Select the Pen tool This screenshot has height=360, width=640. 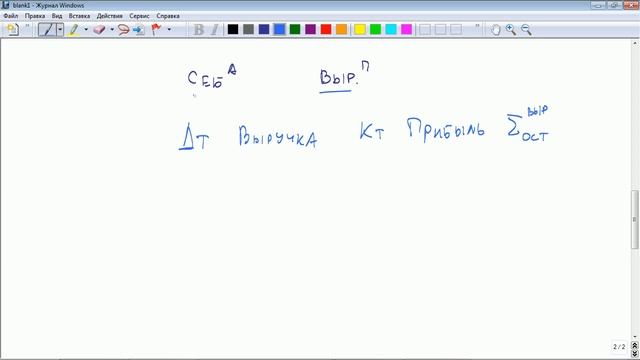pyautogui.click(x=47, y=29)
